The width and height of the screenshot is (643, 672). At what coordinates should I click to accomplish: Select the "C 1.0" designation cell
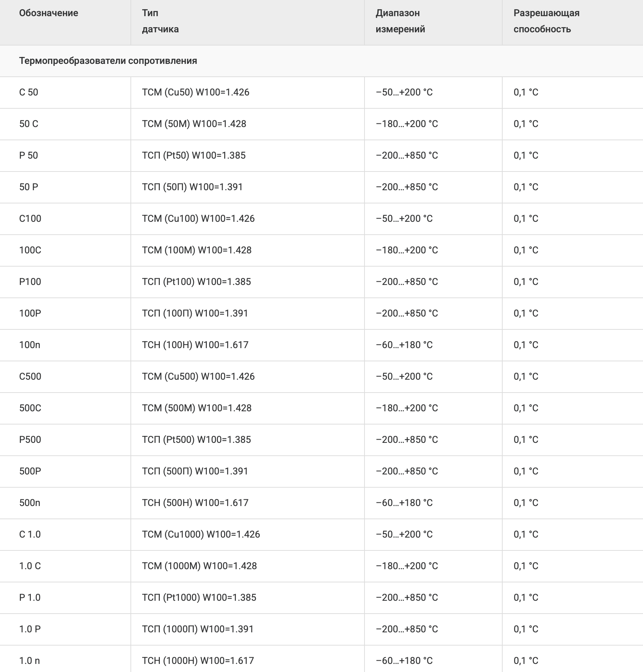[x=30, y=534]
